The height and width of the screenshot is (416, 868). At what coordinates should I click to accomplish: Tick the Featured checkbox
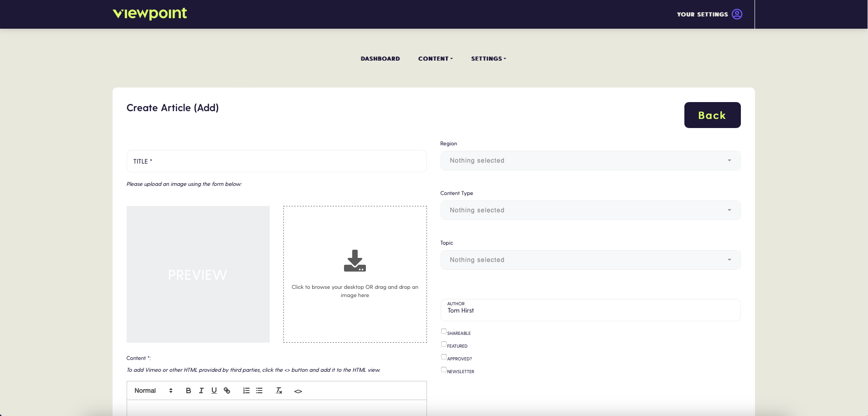tap(443, 344)
